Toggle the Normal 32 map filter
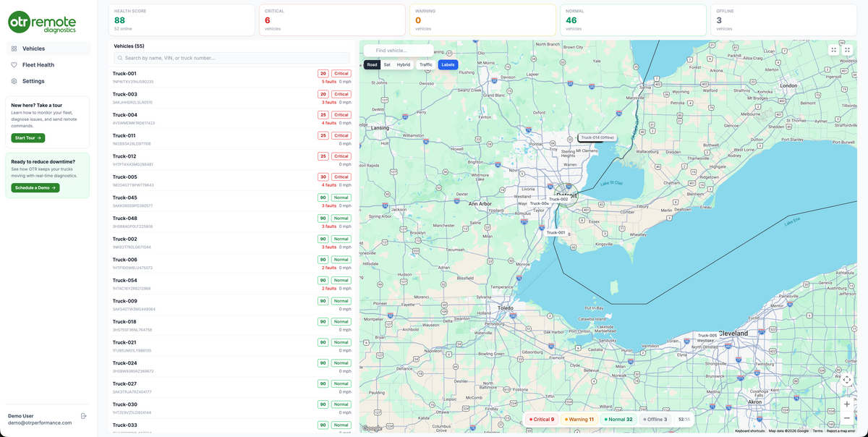868x437 pixels. click(x=618, y=419)
